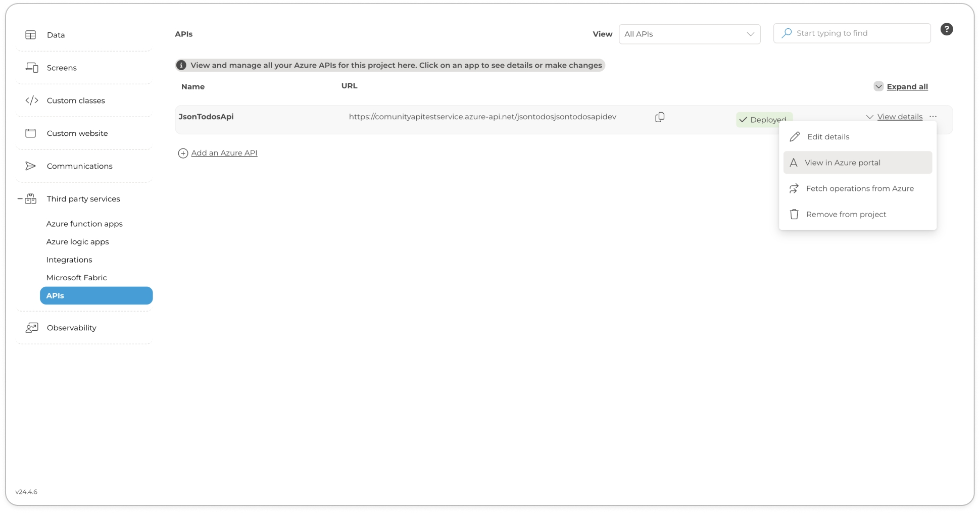The height and width of the screenshot is (513, 980).
Task: Select Fetch operations from Azure
Action: 859,188
